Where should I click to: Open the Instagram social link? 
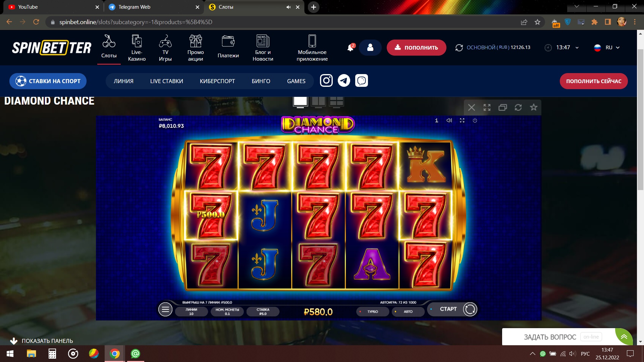pos(326,80)
